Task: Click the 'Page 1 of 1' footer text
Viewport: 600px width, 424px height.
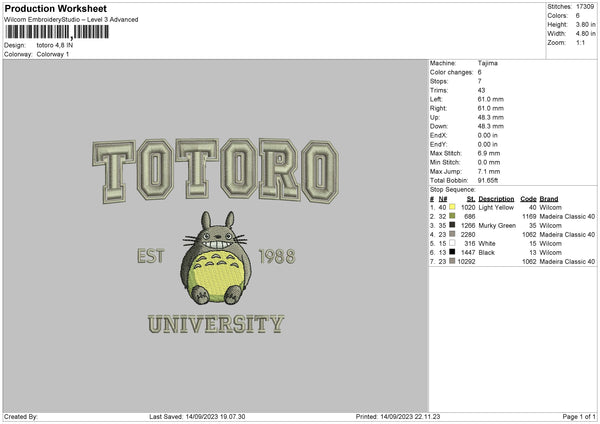Action: click(x=579, y=416)
